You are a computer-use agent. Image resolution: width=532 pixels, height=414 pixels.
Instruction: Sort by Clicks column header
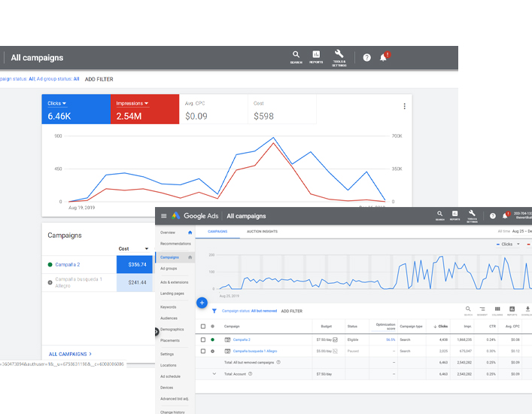(441, 327)
